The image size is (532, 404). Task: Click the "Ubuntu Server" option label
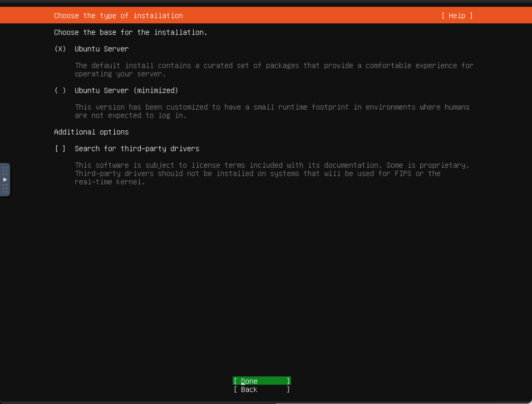click(x=102, y=49)
